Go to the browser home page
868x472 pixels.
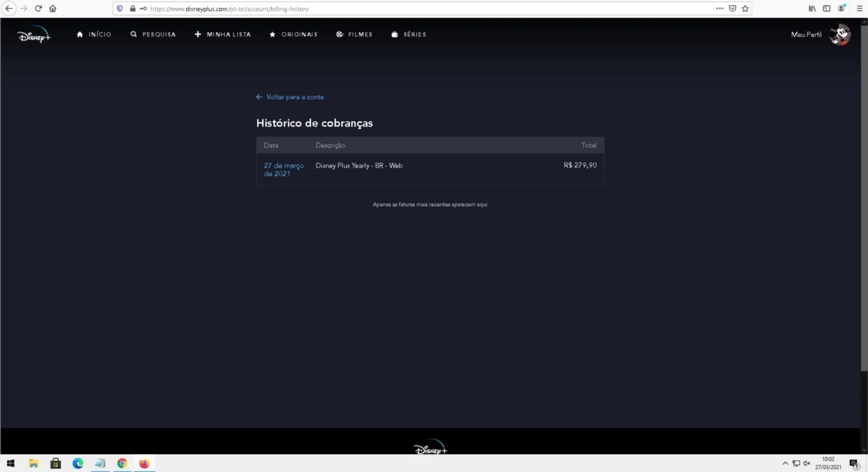(53, 8)
